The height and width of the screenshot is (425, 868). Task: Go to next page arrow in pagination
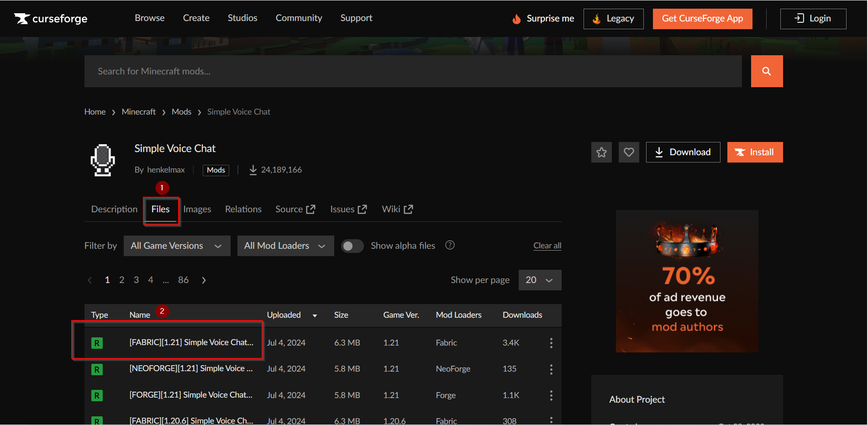204,280
